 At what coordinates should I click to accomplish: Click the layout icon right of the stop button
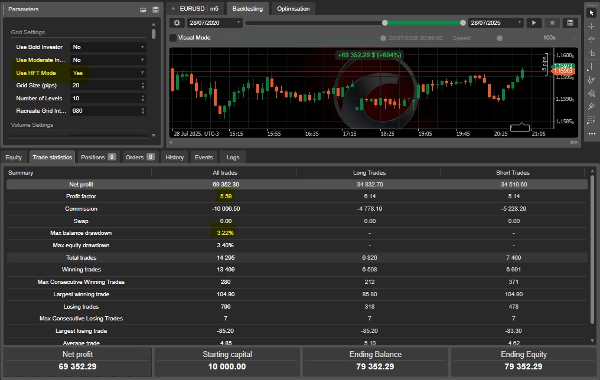point(570,23)
